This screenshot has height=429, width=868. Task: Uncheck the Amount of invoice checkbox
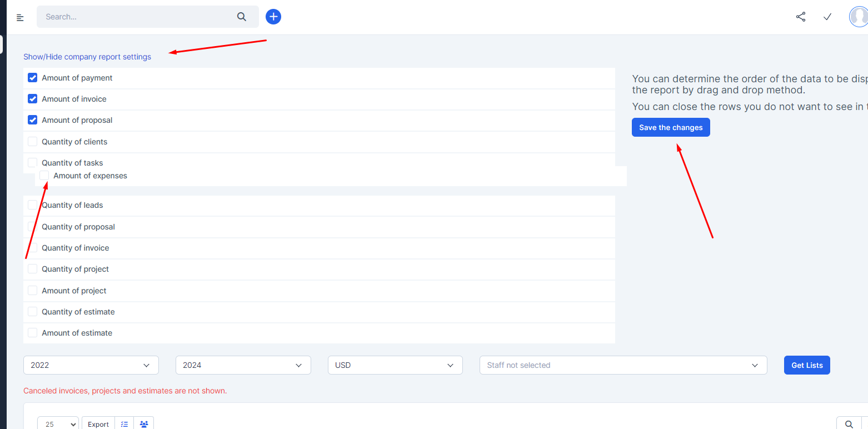33,99
